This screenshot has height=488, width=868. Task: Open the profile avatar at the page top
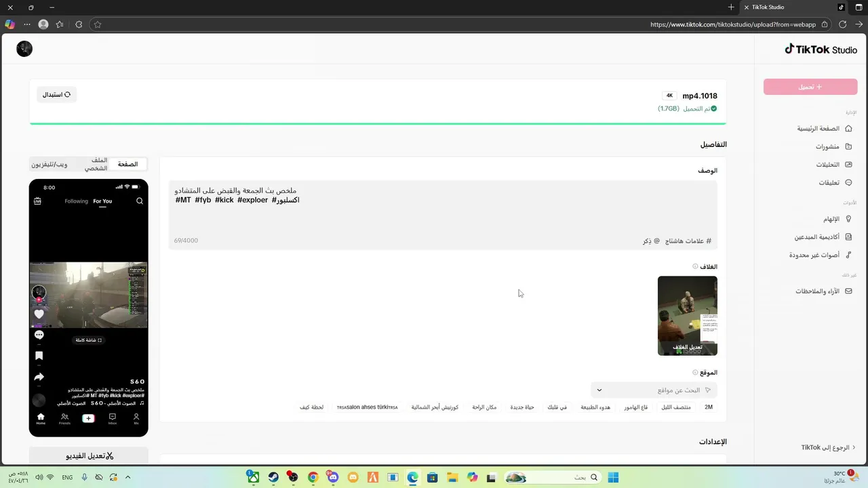[24, 49]
